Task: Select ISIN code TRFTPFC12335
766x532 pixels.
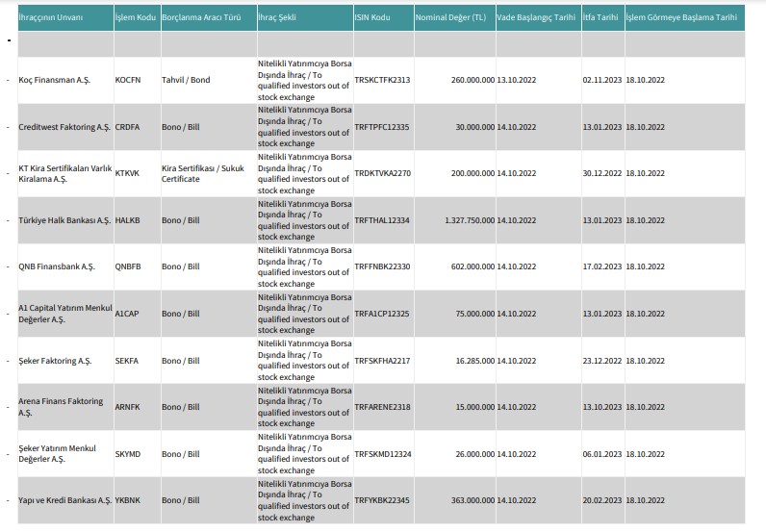Action: coord(382,127)
